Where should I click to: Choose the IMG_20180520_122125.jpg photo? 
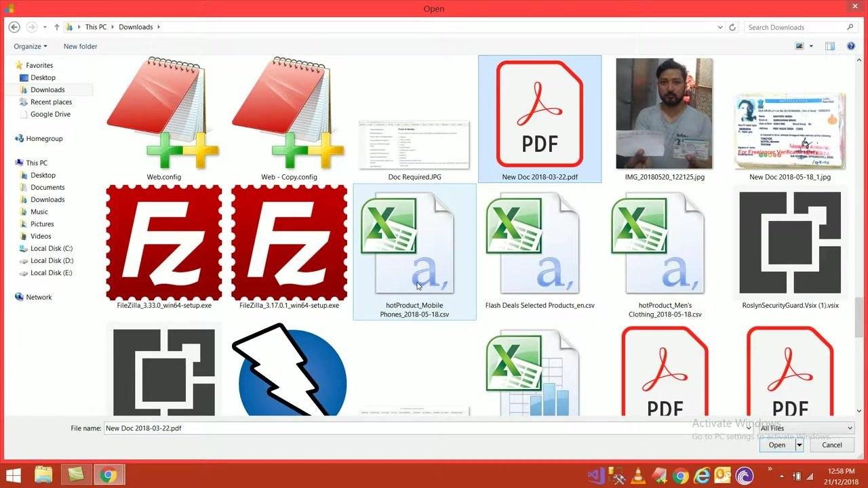point(665,121)
